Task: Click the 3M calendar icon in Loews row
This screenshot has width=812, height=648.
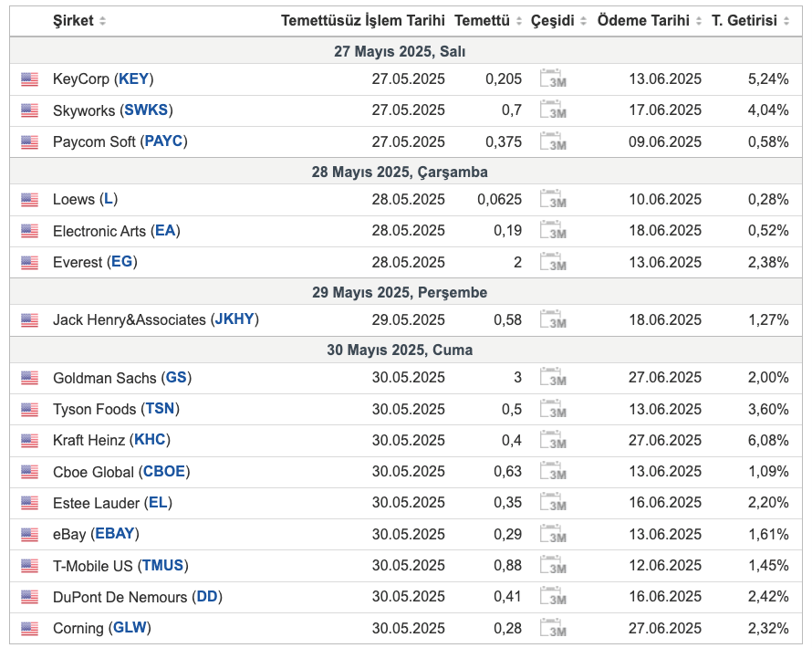Action: (x=553, y=199)
